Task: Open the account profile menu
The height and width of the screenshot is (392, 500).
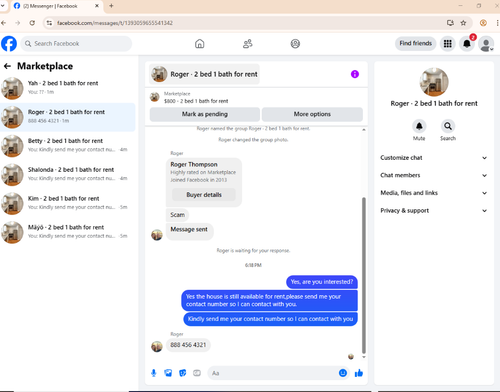Action: [486, 44]
